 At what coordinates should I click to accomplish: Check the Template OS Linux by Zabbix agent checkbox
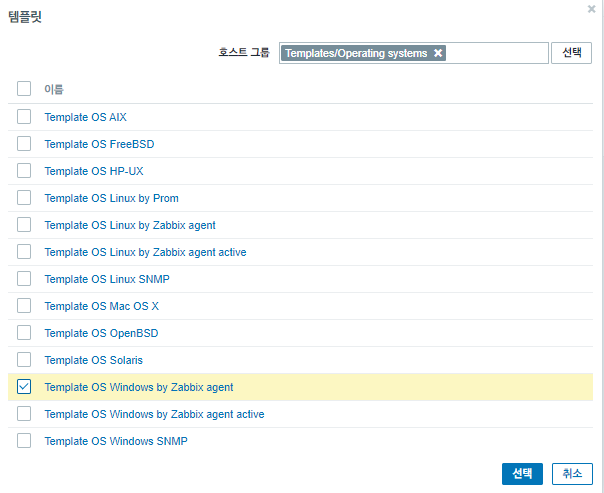pyautogui.click(x=24, y=225)
